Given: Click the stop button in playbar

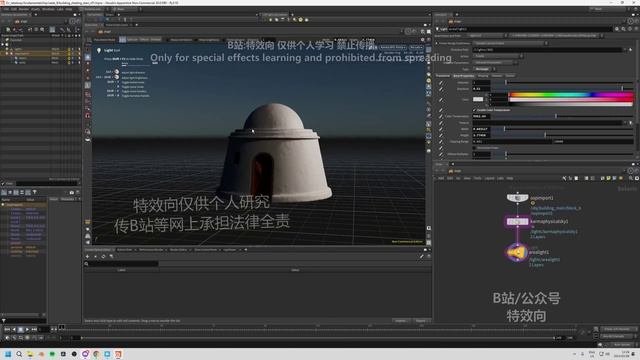Looking at the screenshot, I should (20, 329).
